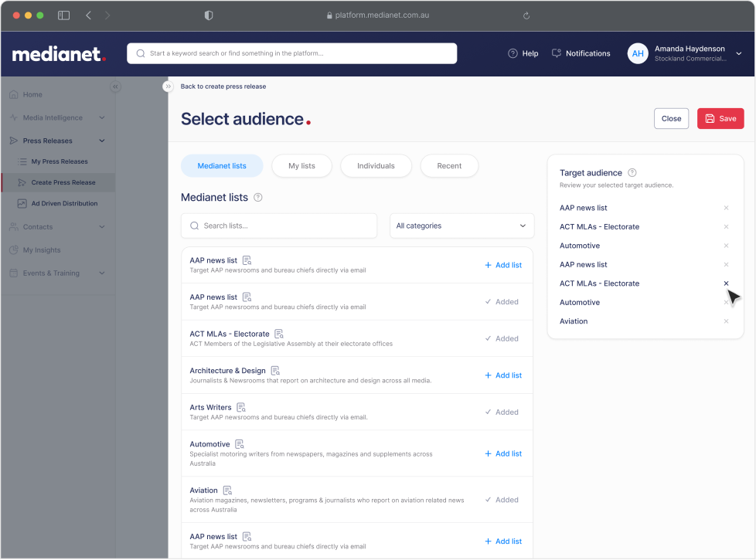Preview the Automotive list via its document icon
Image resolution: width=756 pixels, height=560 pixels.
pyautogui.click(x=240, y=446)
